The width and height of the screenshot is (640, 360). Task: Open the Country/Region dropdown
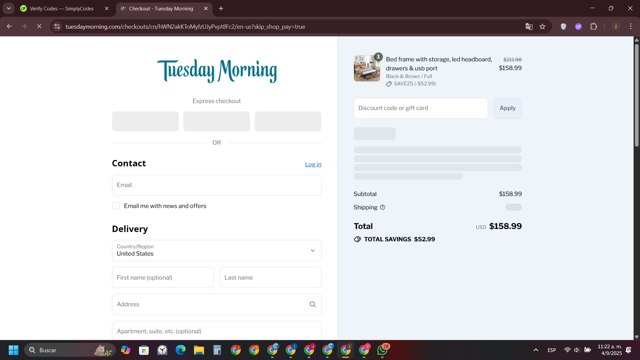pos(217,250)
